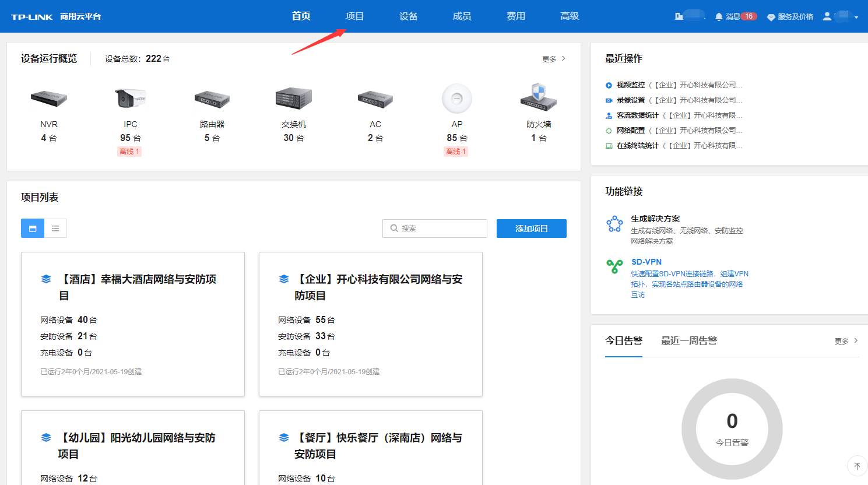The width and height of the screenshot is (868, 485).
Task: Click the 视频监控 play icon in 最近操作
Action: pyautogui.click(x=608, y=85)
